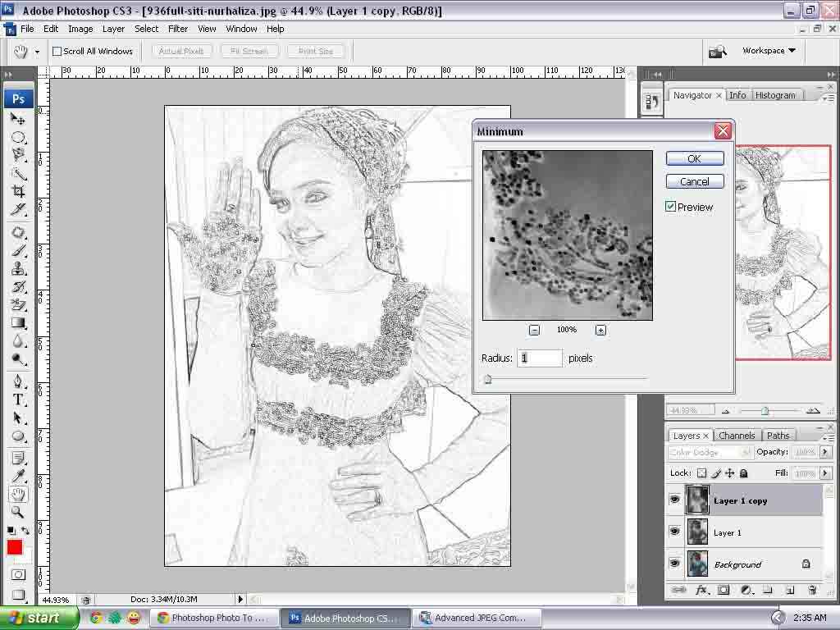Hide the Layer 1 layer
The image size is (840, 630).
pos(674,532)
